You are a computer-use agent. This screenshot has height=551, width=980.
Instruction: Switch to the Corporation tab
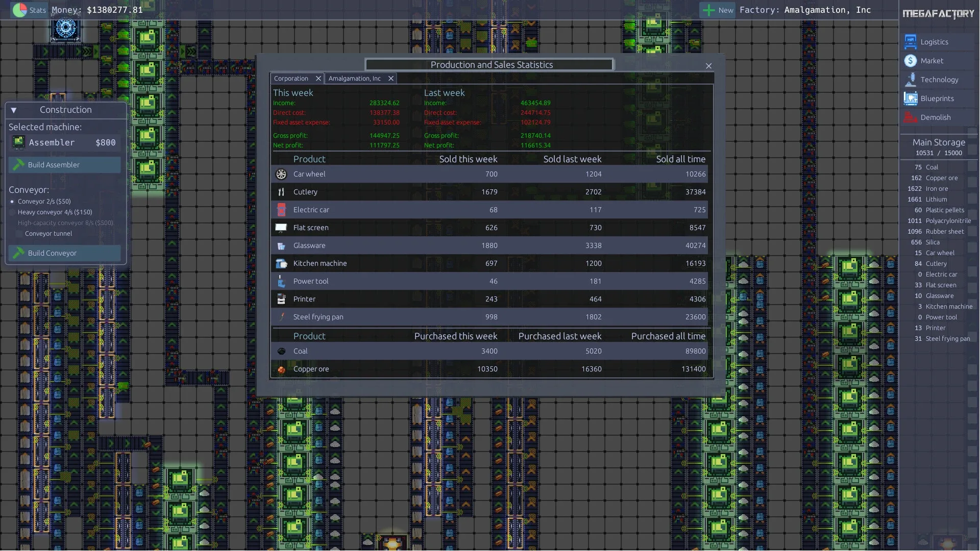[x=292, y=78]
